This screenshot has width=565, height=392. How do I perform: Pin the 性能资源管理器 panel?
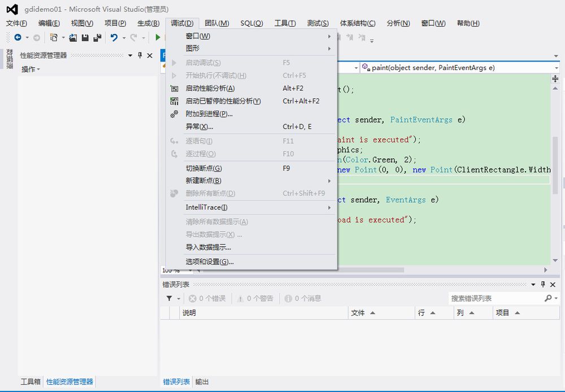[140, 55]
